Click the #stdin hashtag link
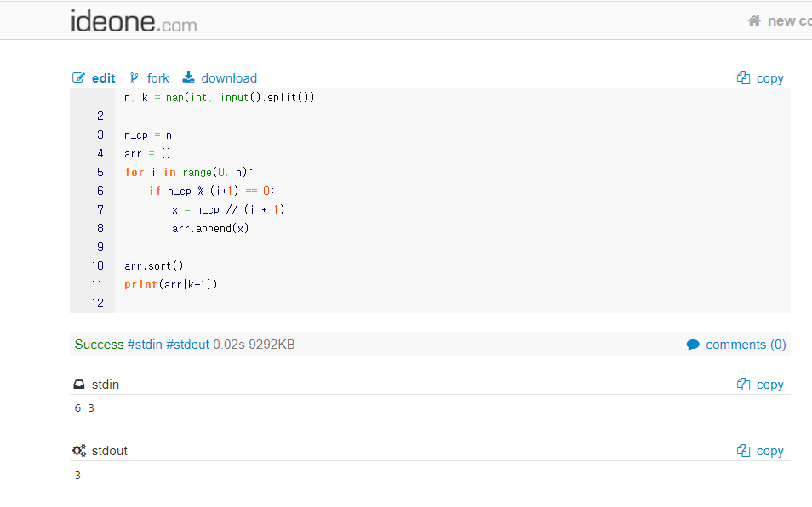 point(145,345)
